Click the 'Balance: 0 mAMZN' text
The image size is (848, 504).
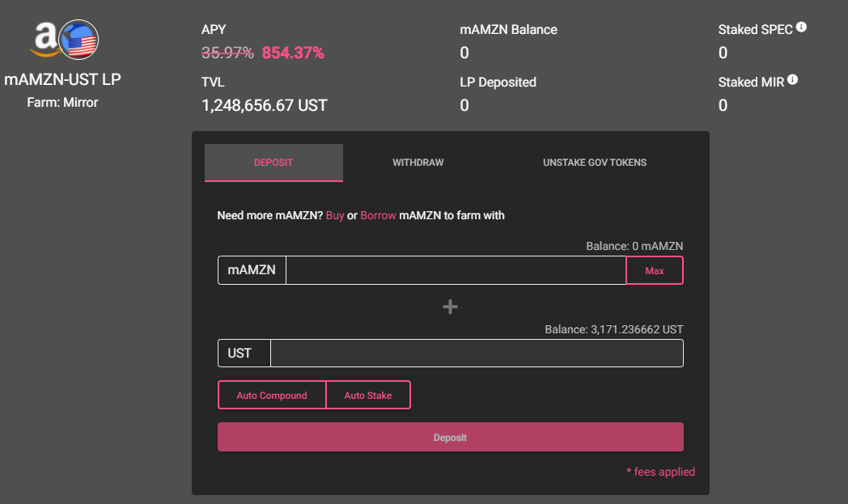[x=634, y=246]
